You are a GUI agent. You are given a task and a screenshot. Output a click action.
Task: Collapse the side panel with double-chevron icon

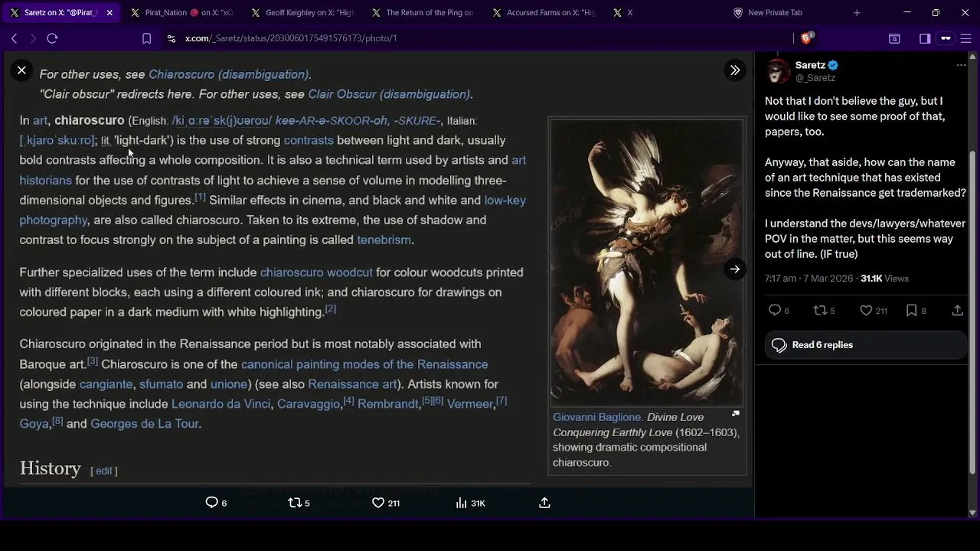tap(735, 70)
